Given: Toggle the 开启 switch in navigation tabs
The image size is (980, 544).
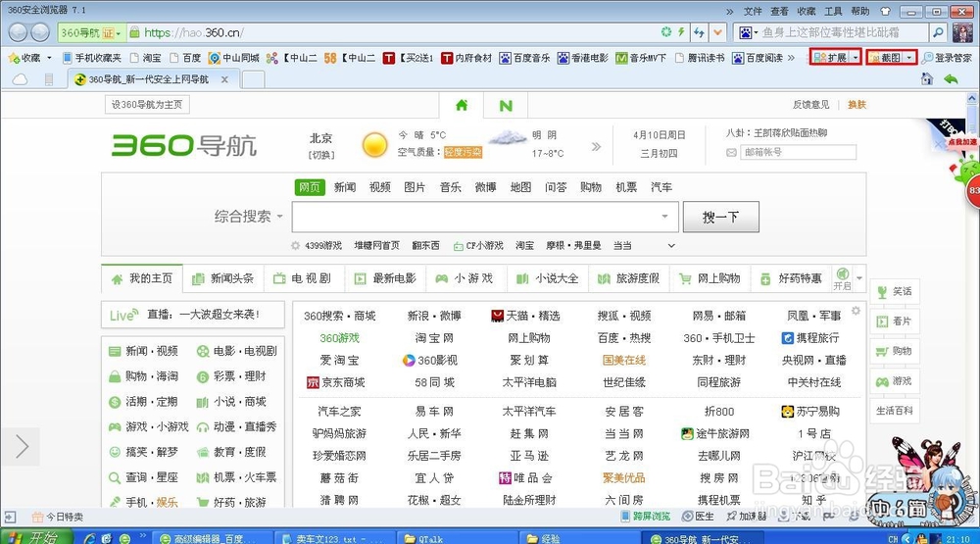Looking at the screenshot, I should tap(842, 278).
